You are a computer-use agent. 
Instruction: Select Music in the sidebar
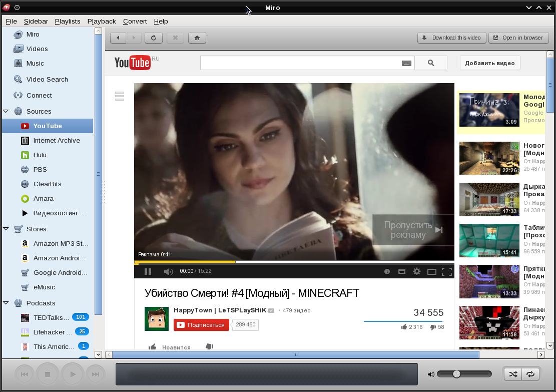[48, 63]
